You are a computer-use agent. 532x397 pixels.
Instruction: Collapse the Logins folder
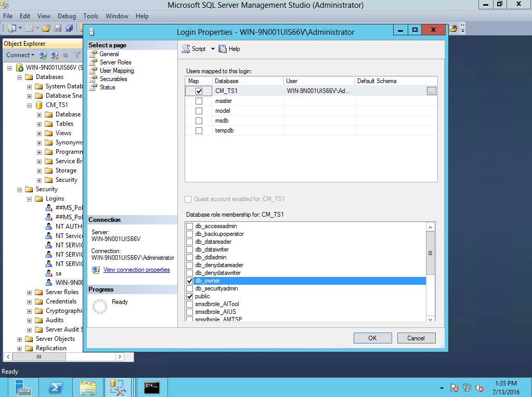[x=30, y=199]
